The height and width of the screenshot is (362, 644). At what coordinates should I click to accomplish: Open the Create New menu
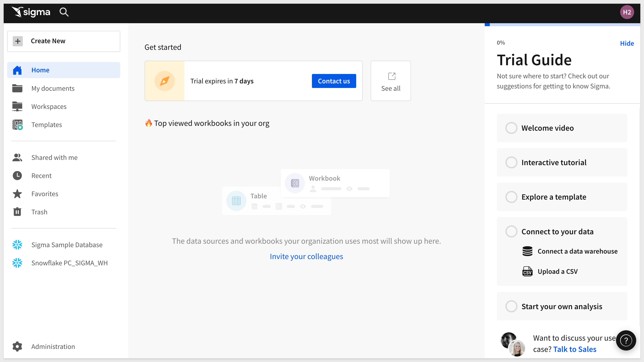pyautogui.click(x=64, y=41)
